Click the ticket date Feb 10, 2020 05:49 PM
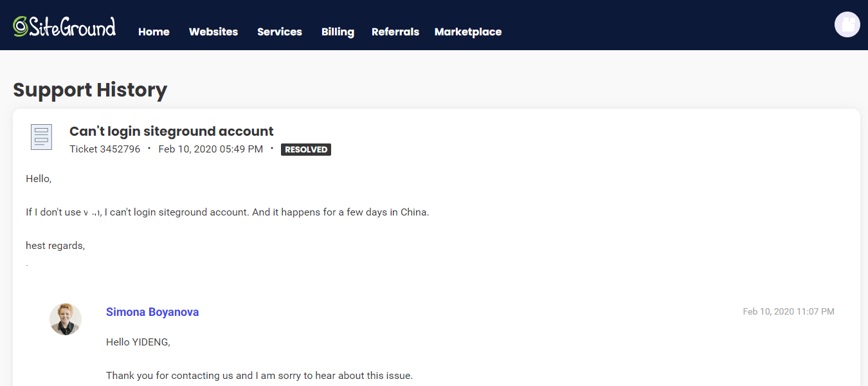 [x=210, y=149]
